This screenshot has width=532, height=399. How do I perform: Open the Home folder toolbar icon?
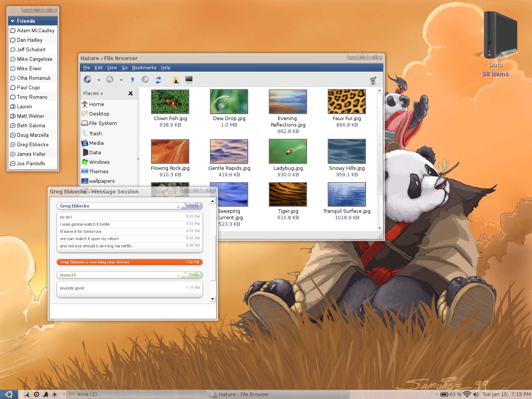(x=176, y=79)
